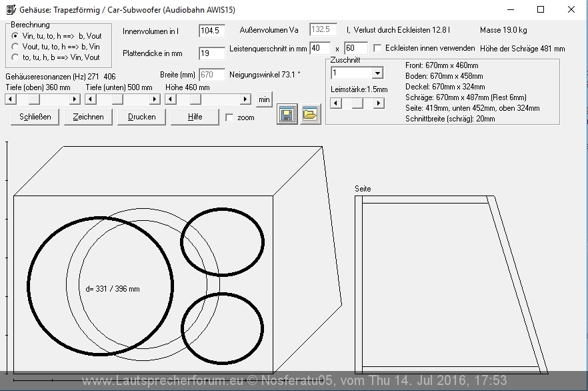Click left arrow of Leimstärke scrollbar

pos(336,103)
